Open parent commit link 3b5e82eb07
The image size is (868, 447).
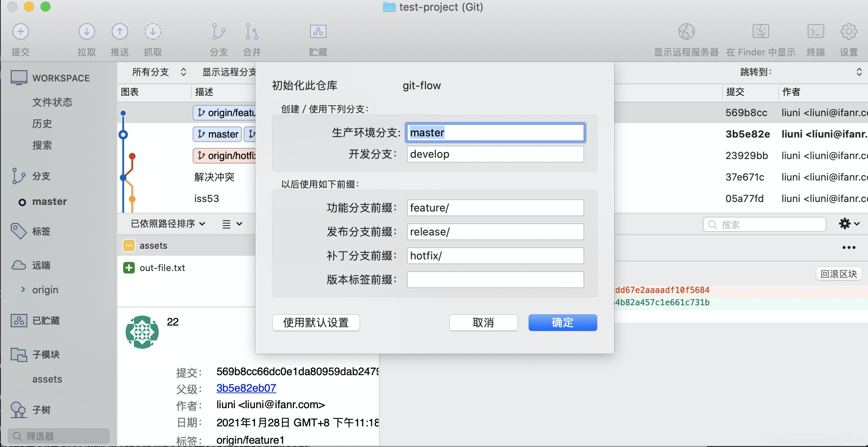point(246,388)
